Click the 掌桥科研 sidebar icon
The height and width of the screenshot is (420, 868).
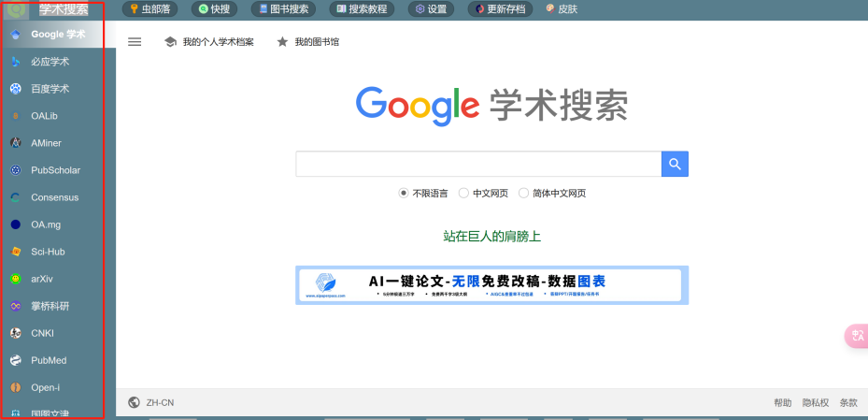pyautogui.click(x=16, y=306)
